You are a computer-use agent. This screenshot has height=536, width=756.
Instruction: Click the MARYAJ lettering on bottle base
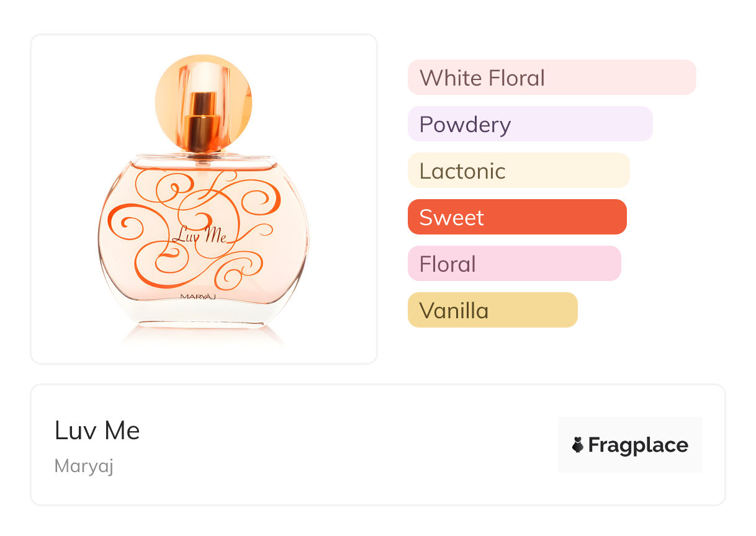202,296
